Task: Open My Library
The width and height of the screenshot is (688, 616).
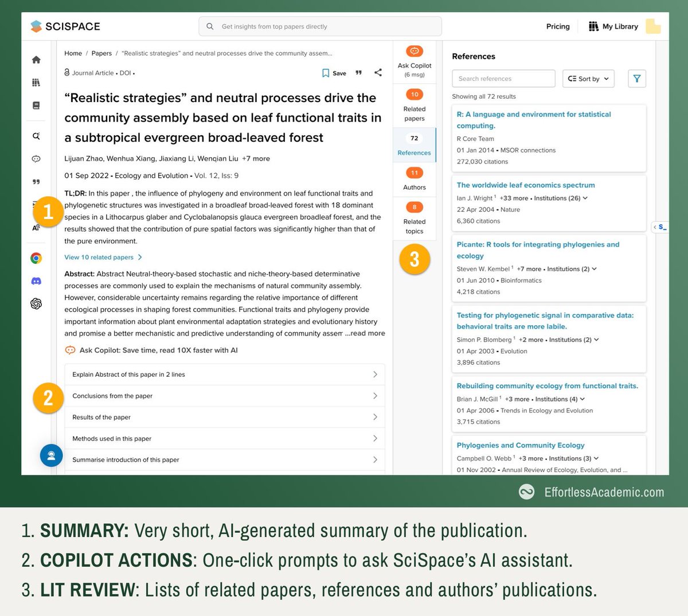Action: point(613,26)
